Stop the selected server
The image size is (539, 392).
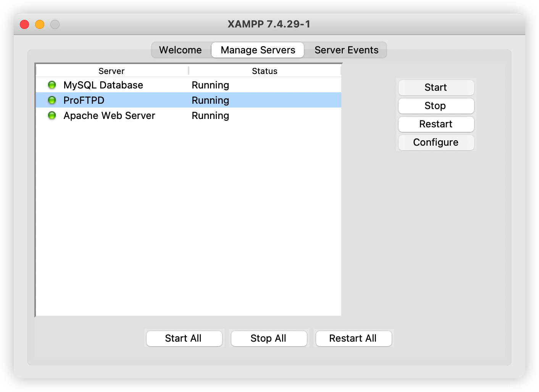coord(436,106)
